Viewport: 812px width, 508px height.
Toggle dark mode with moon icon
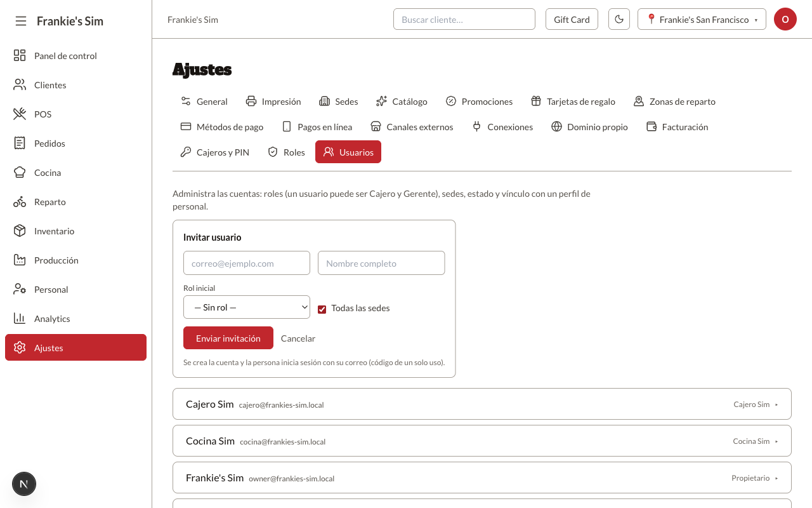click(x=619, y=19)
